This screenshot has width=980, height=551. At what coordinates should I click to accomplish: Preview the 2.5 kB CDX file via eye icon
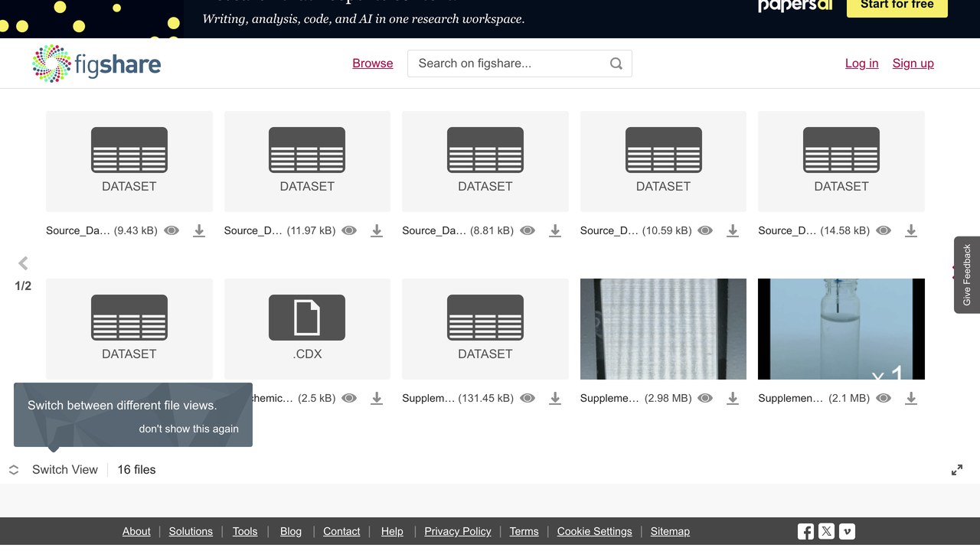pos(349,398)
